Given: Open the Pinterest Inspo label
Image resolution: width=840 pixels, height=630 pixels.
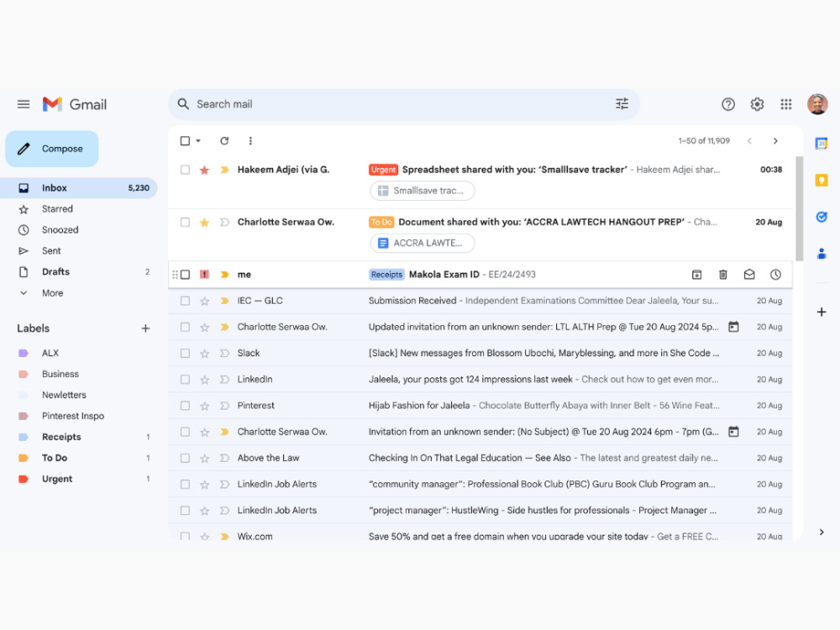Looking at the screenshot, I should (x=79, y=416).
